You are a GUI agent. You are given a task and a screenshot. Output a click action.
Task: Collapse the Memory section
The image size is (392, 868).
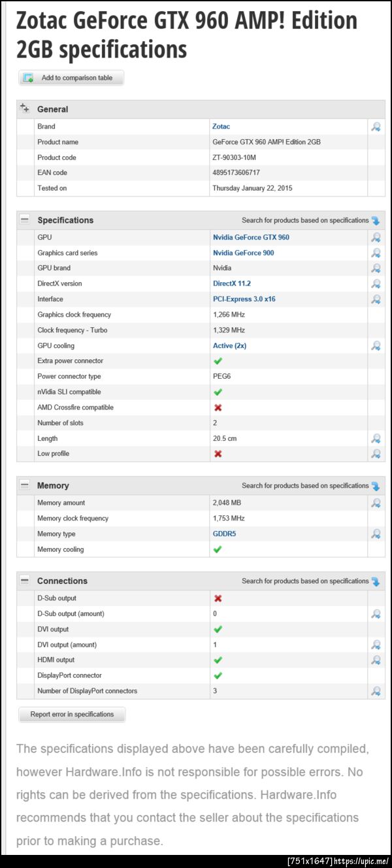25,485
